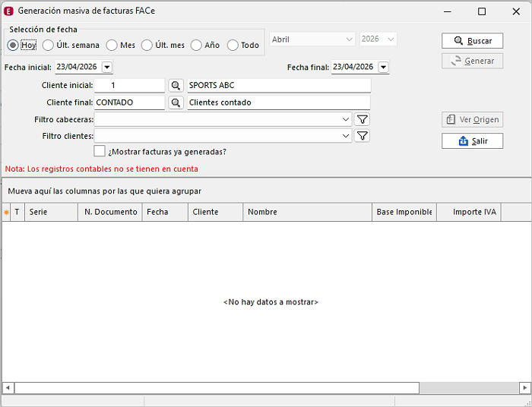Sort by the Importe IVA column header
The image size is (532, 407).
[469, 212]
